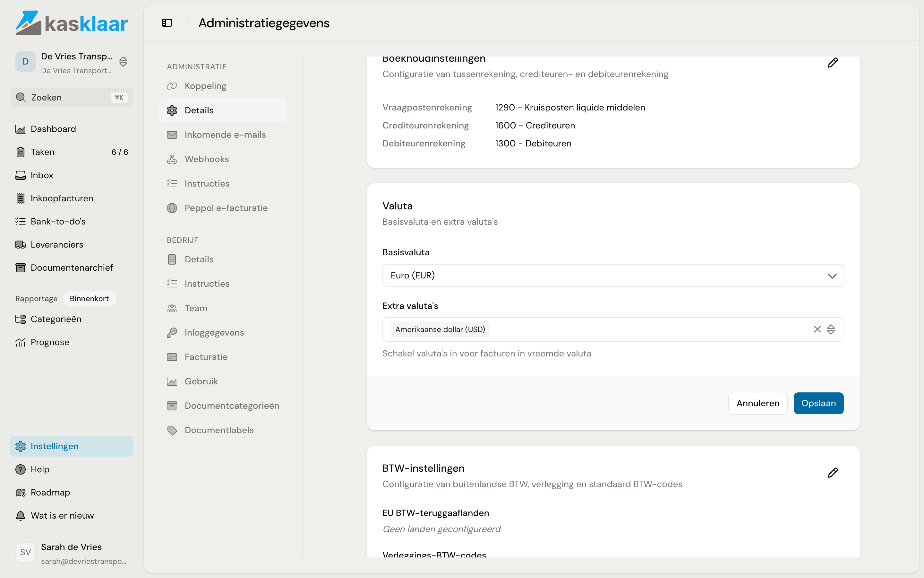
Task: Click the kasklaar logo
Action: 72,23
